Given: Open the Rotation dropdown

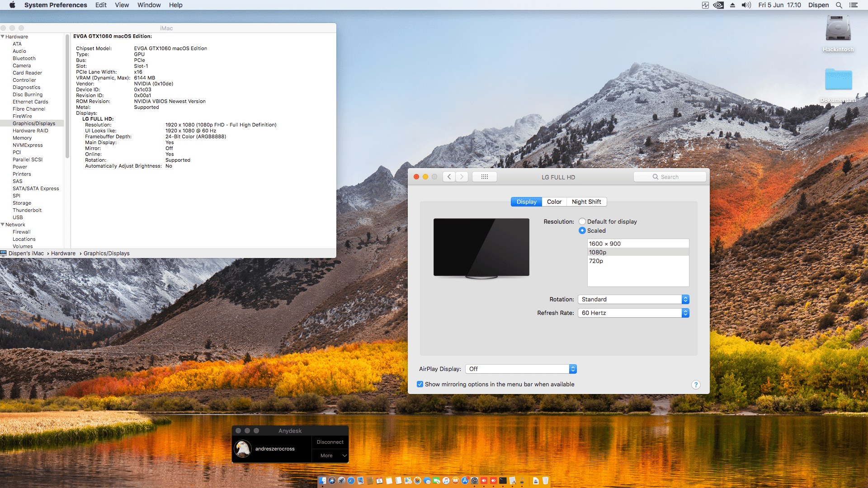Looking at the screenshot, I should coord(633,299).
